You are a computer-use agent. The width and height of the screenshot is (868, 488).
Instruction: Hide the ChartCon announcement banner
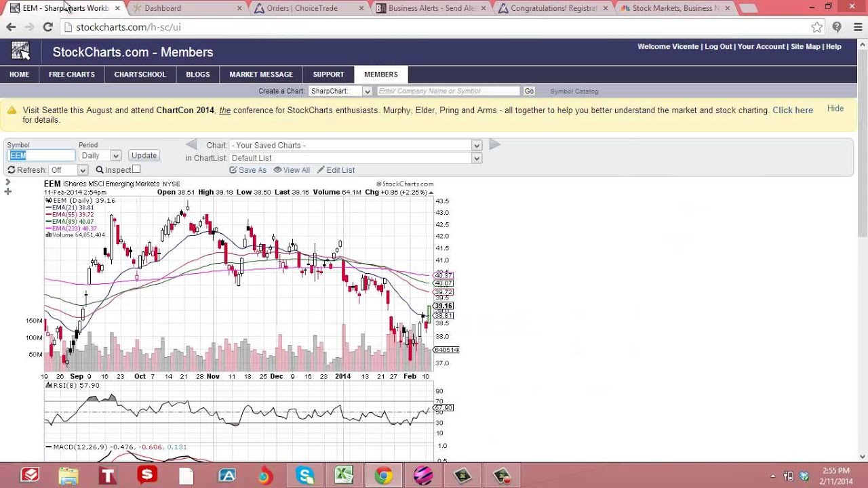click(x=835, y=108)
